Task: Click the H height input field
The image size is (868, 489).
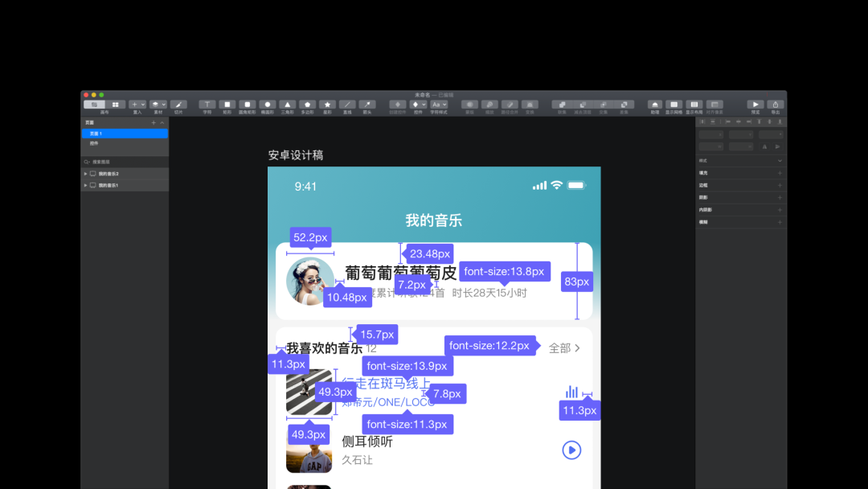Action: (x=741, y=146)
